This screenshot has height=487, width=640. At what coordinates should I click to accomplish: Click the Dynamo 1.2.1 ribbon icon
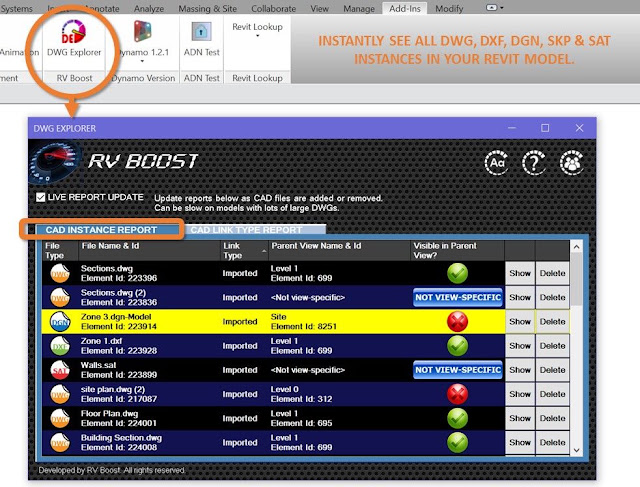tap(142, 31)
